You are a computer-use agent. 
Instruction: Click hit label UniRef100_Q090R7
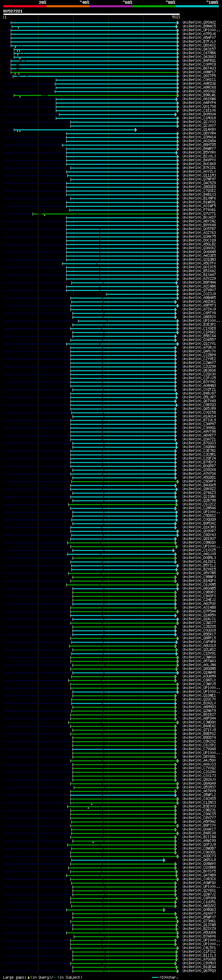[x=199, y=531]
